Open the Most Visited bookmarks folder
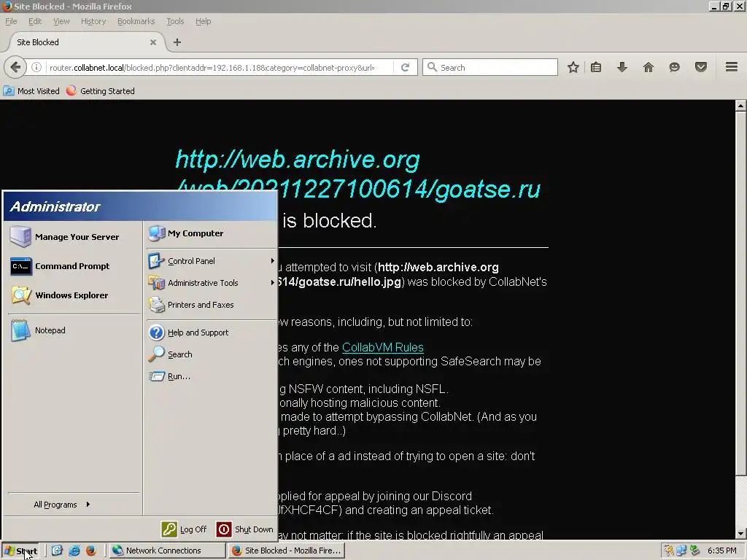The height and width of the screenshot is (560, 747). click(31, 91)
